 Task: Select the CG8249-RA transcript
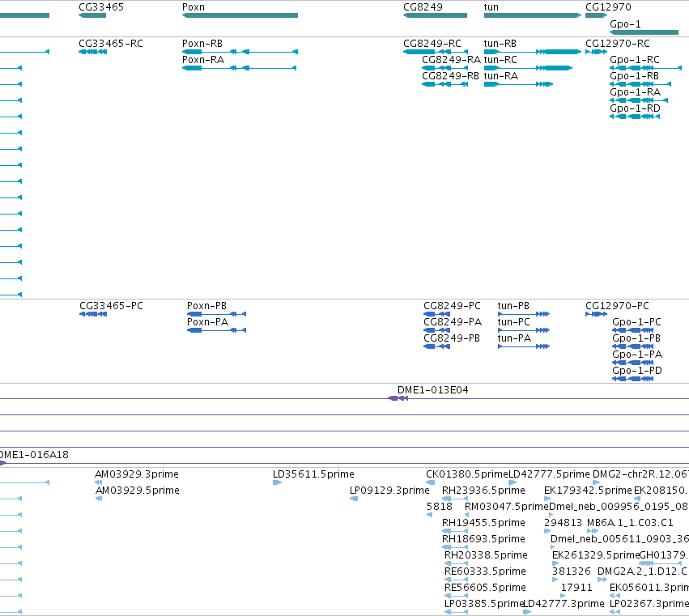[444, 68]
